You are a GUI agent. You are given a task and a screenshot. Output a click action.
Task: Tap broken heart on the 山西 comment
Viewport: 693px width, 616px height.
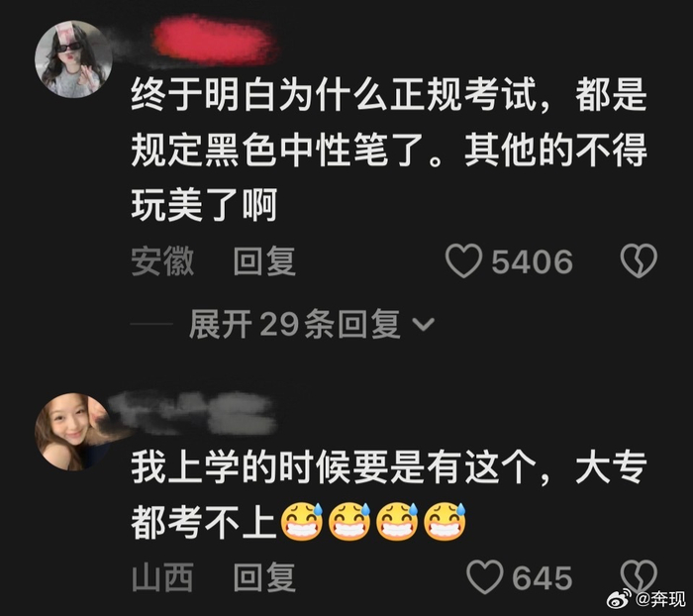(639, 576)
